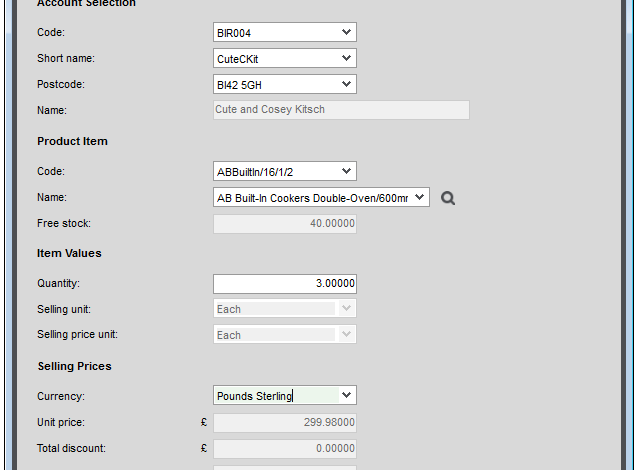The image size is (639, 470).
Task: Click the BI42 5GH postcode text
Action: pyautogui.click(x=239, y=85)
